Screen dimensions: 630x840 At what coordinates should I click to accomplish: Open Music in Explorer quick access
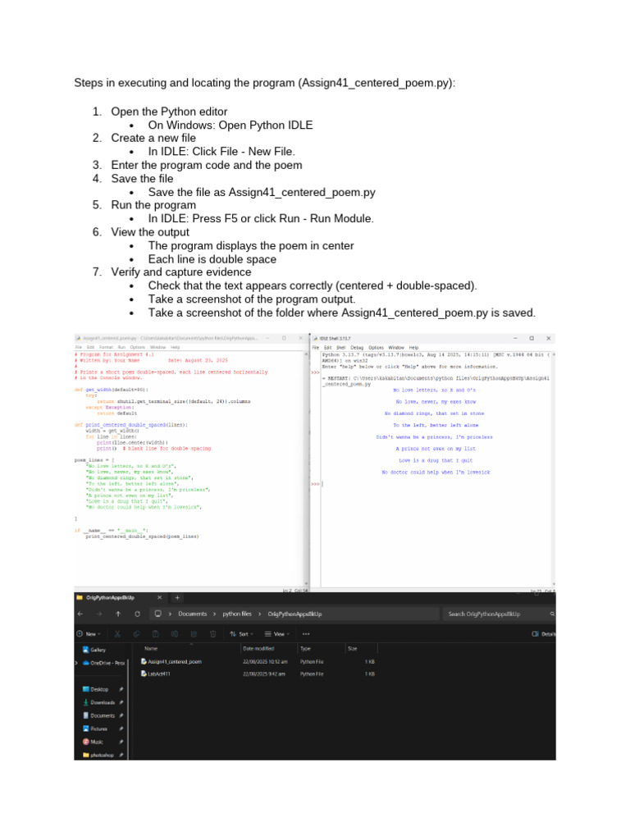click(x=94, y=742)
